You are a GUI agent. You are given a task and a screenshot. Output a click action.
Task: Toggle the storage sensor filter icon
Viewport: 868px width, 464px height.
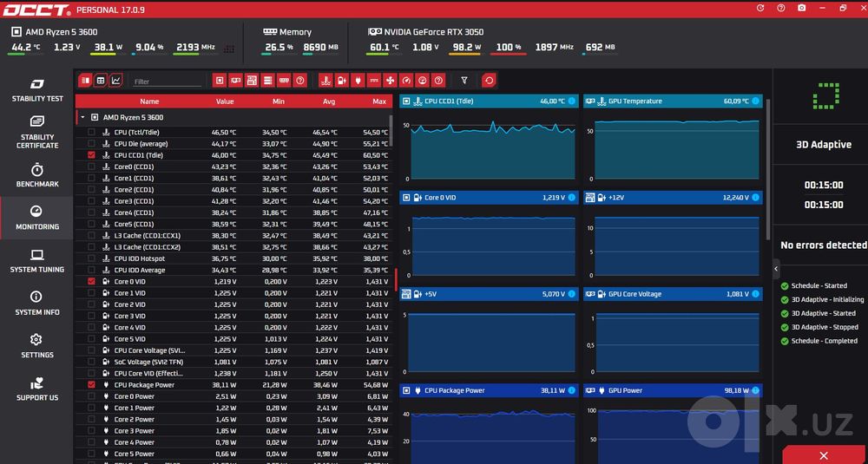[268, 81]
